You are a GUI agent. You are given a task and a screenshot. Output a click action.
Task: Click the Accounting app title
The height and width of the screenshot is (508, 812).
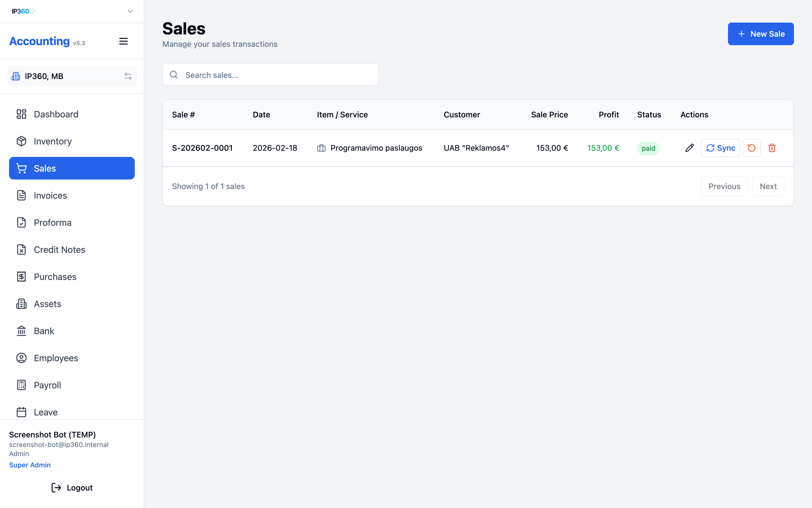point(39,41)
